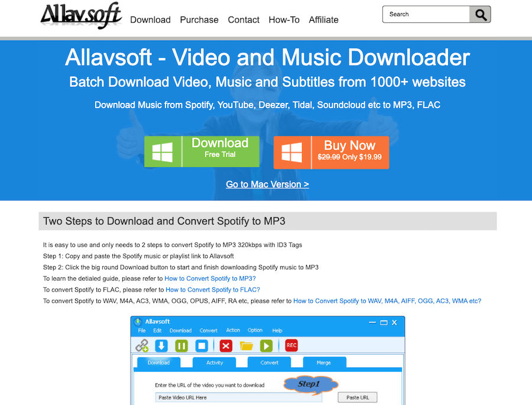Screen dimensions: 532x405
Task: Open How to Convert Spotify to FLAC link
Action: point(213,290)
